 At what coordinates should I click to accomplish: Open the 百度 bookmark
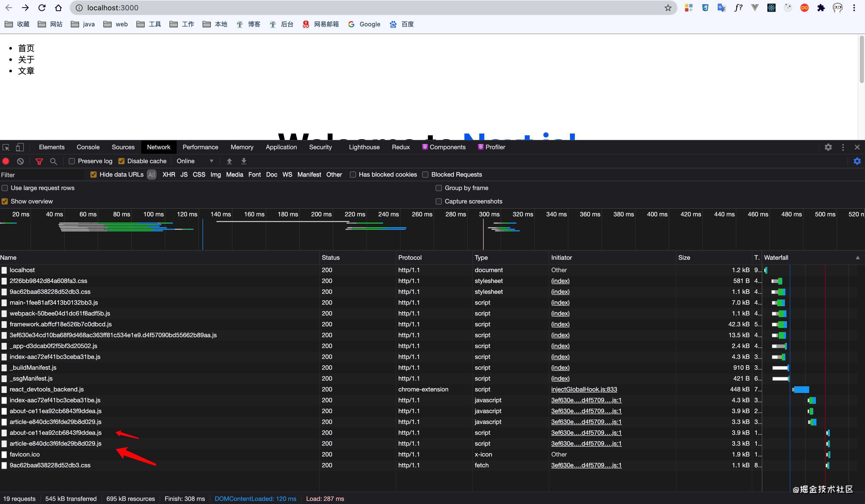pos(401,24)
